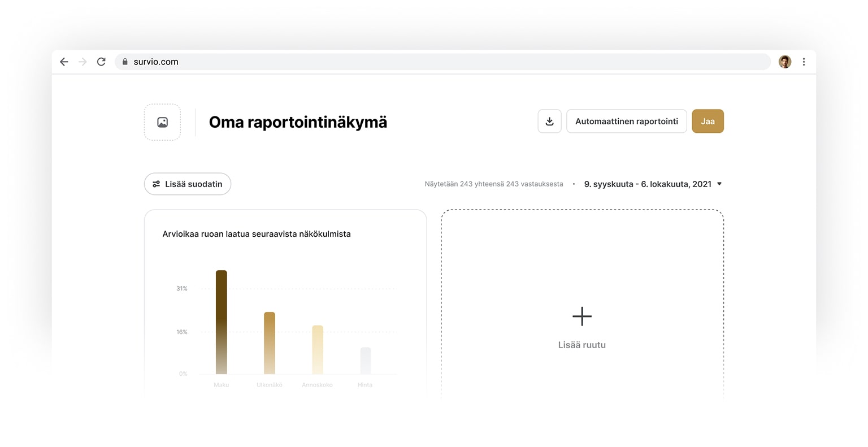Click the plus icon to add a tile

pyautogui.click(x=581, y=316)
